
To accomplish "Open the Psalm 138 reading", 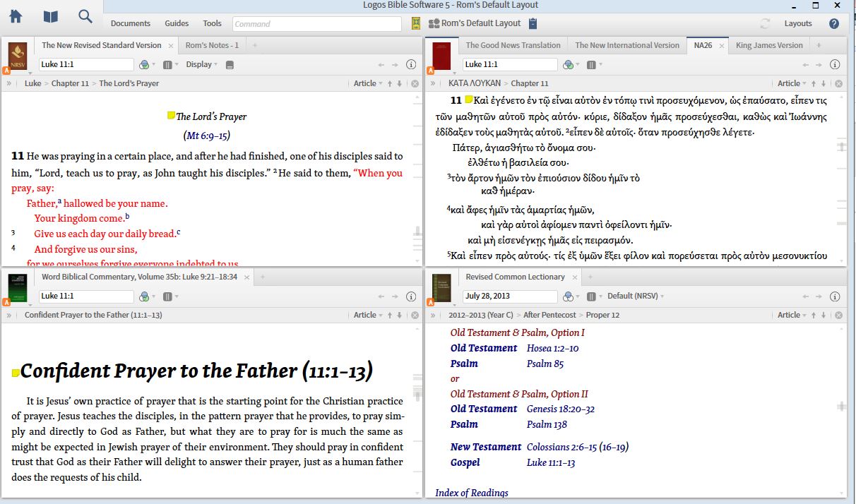I will point(547,424).
